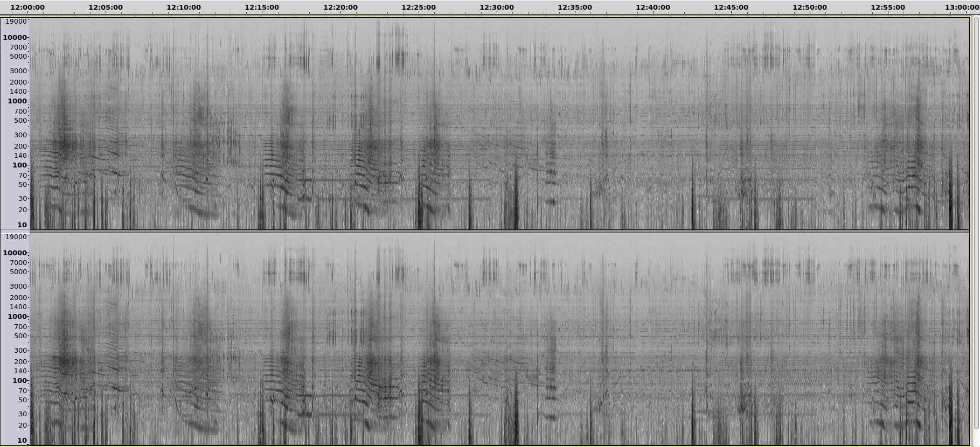Viewport: 980px width, 447px height.
Task: Click the 5000 Hz label in the top channel scale
Action: pos(18,57)
